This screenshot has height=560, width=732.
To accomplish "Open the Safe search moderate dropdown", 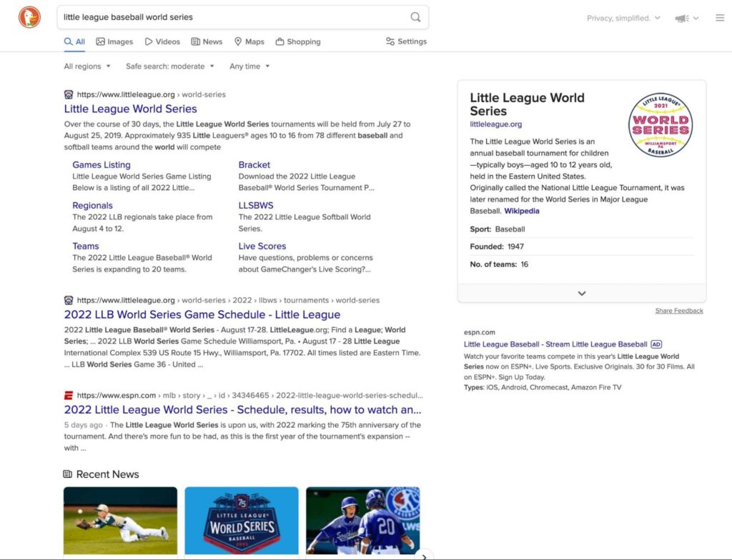I will (x=169, y=66).
